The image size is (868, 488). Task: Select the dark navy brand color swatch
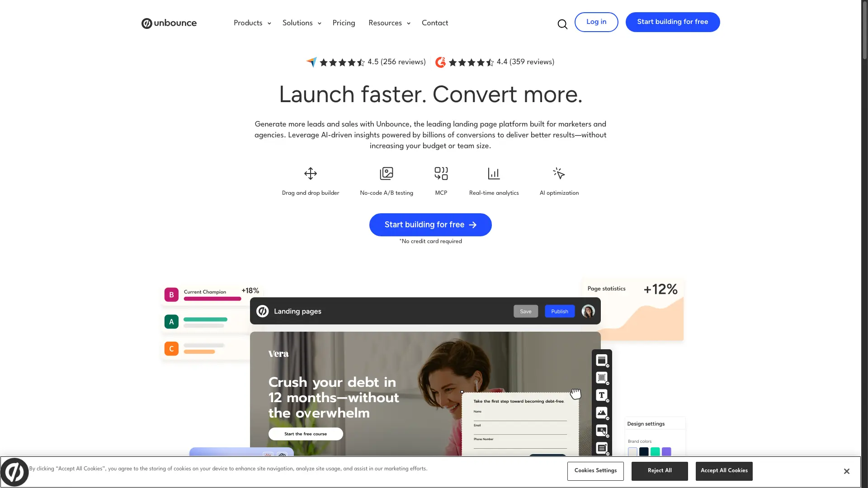click(644, 451)
